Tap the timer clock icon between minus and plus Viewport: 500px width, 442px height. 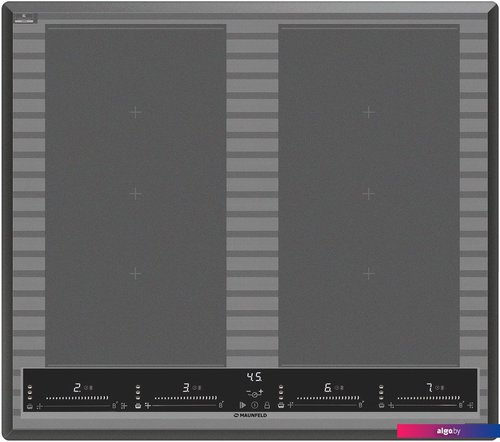[255, 394]
